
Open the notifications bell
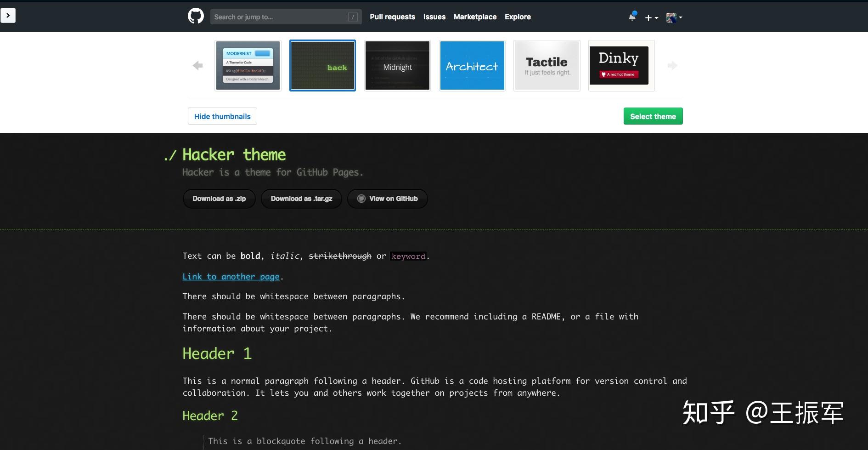pos(632,17)
